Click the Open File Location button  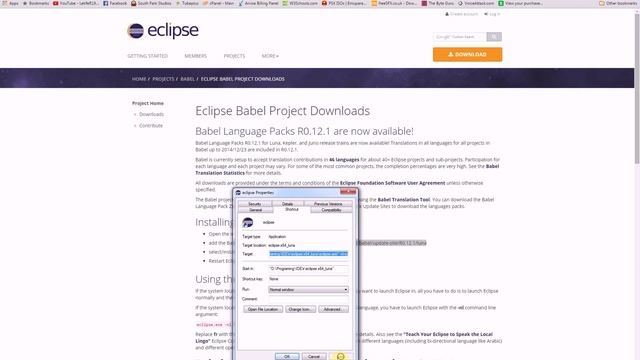coord(263,309)
